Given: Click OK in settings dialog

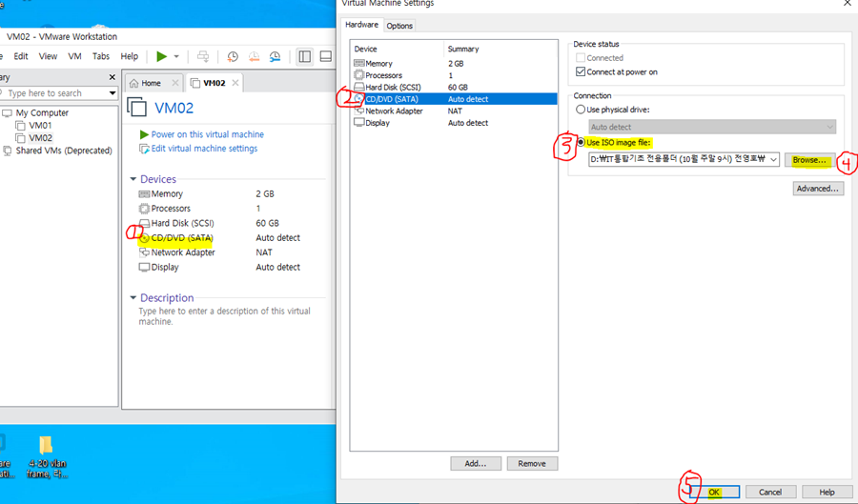Looking at the screenshot, I should click(714, 492).
